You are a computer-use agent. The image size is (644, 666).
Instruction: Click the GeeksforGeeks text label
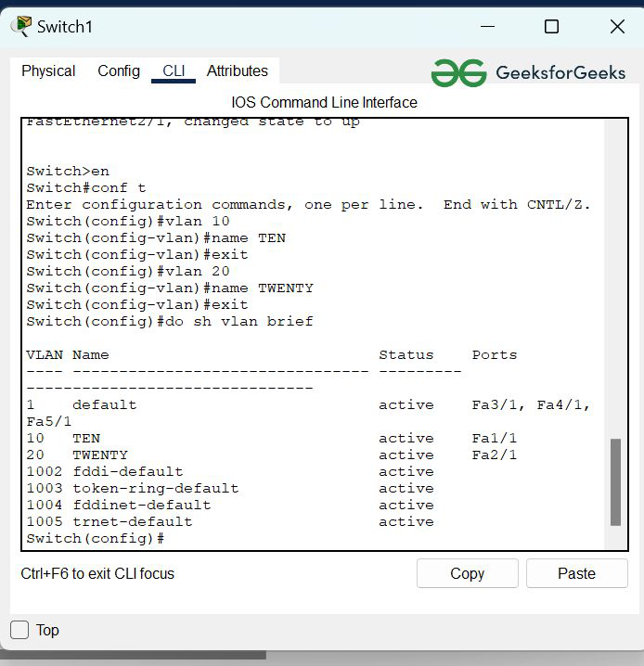pyautogui.click(x=560, y=72)
